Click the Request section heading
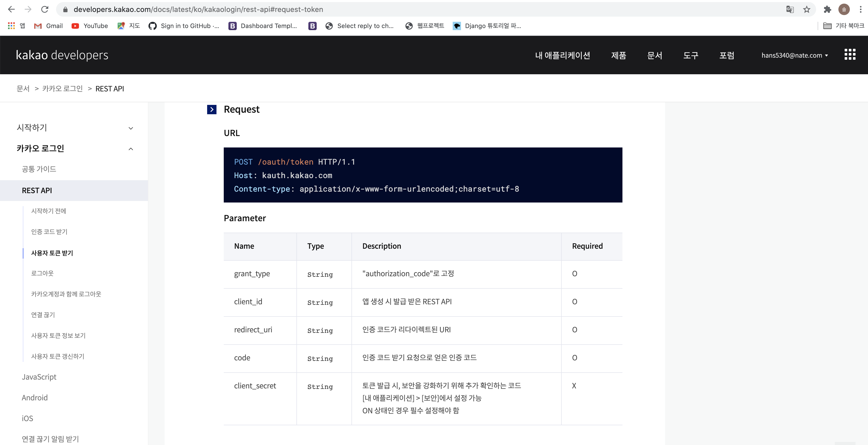 pos(241,110)
